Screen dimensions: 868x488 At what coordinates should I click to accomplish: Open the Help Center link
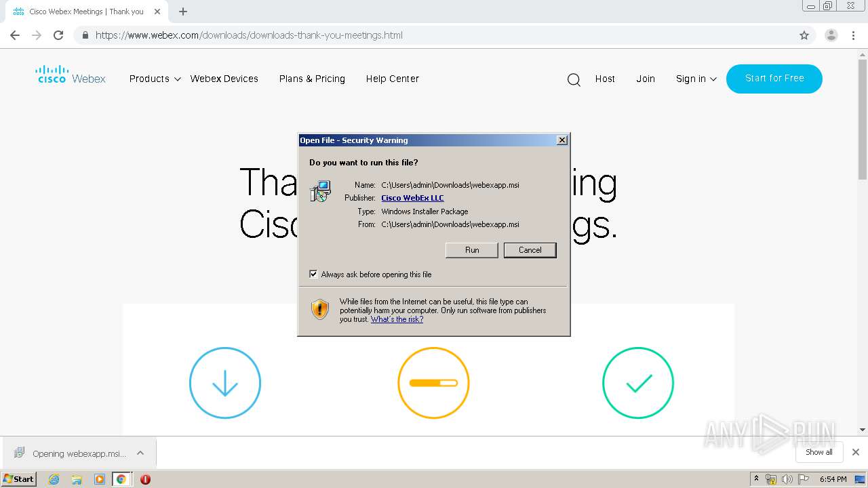(393, 79)
